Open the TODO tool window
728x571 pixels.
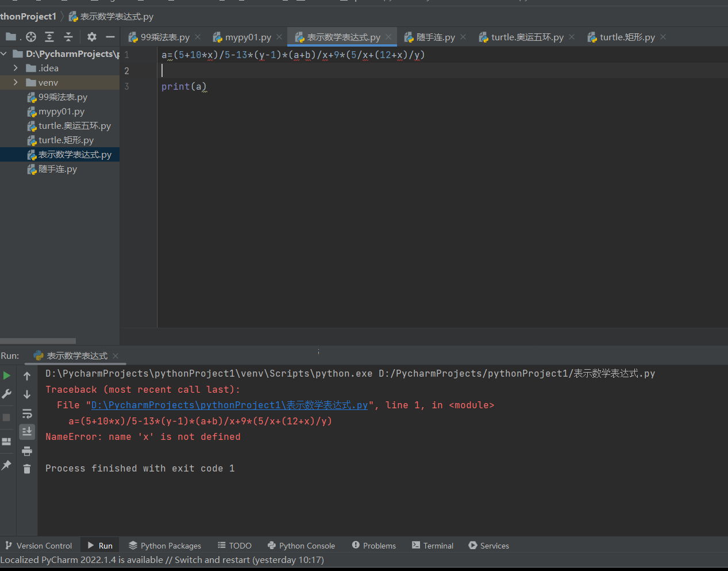[235, 546]
